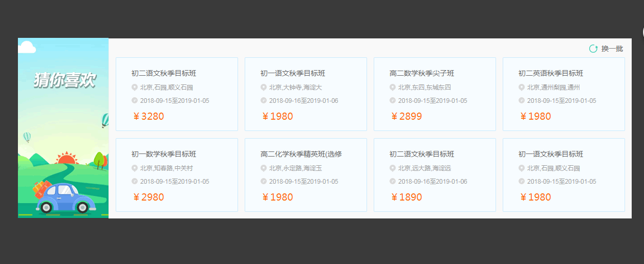This screenshot has width=644, height=264.
Task: Click location pin icon next to 北京,大钟寺,海淀大
Action: click(264, 87)
